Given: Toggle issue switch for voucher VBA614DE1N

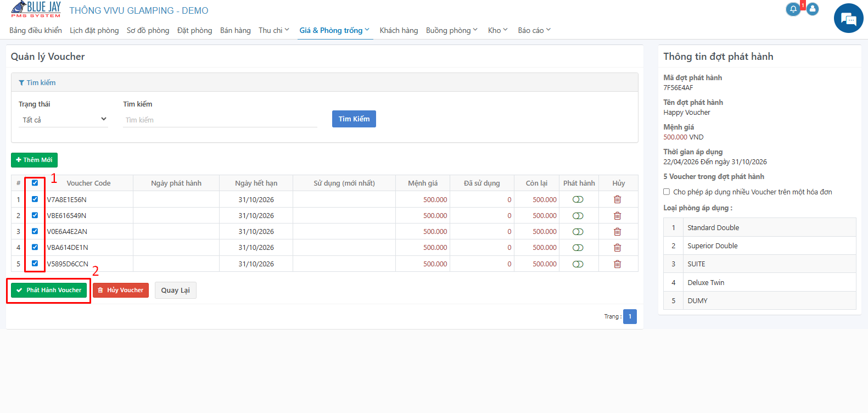Looking at the screenshot, I should point(578,248).
